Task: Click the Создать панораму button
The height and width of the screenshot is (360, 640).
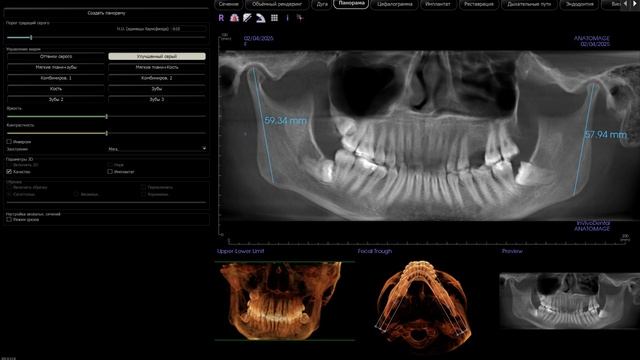Action: click(x=106, y=13)
